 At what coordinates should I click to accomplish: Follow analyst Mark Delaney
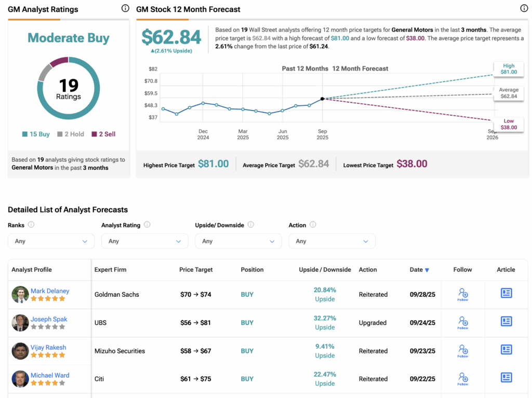pyautogui.click(x=463, y=294)
